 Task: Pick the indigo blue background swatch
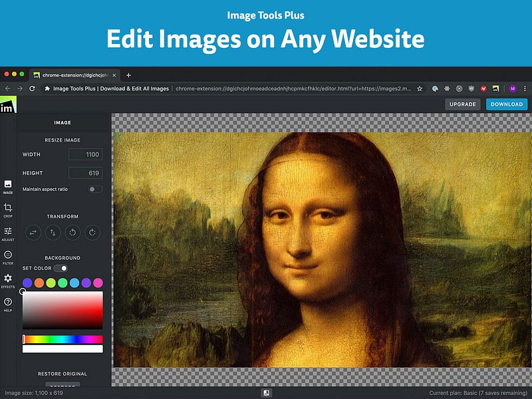27,283
